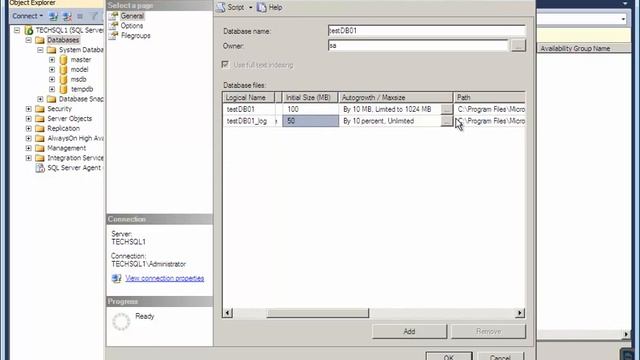Select the Security folder icon
Screen dimensions: 640x360
40,109
